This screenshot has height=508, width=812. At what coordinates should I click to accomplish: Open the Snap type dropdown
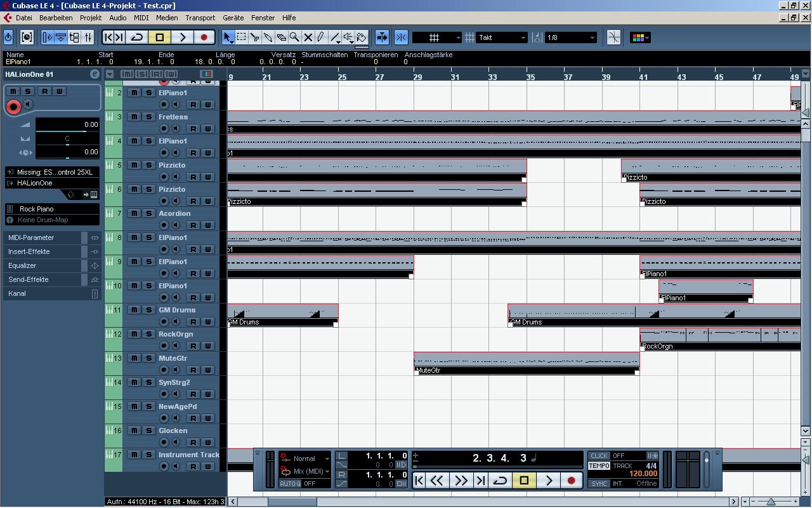point(437,37)
